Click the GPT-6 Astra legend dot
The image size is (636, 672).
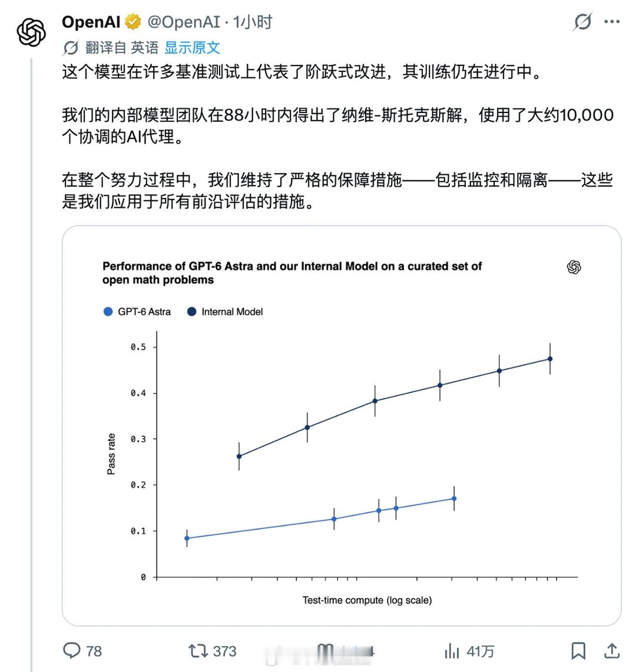point(108,312)
